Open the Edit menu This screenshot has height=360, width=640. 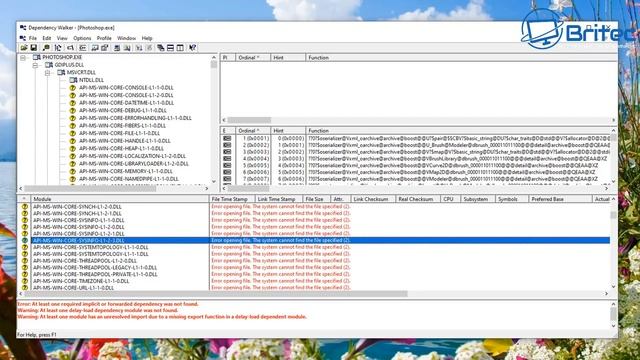(x=47, y=38)
